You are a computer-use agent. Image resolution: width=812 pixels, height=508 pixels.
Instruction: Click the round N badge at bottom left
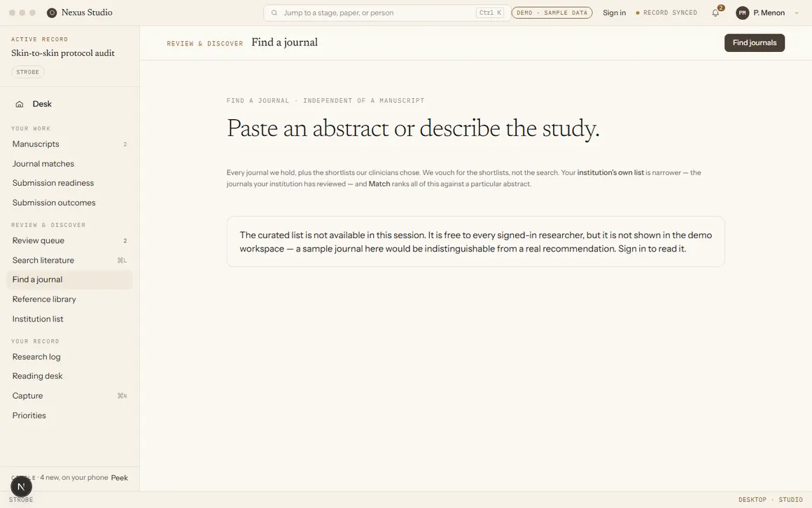click(x=21, y=487)
